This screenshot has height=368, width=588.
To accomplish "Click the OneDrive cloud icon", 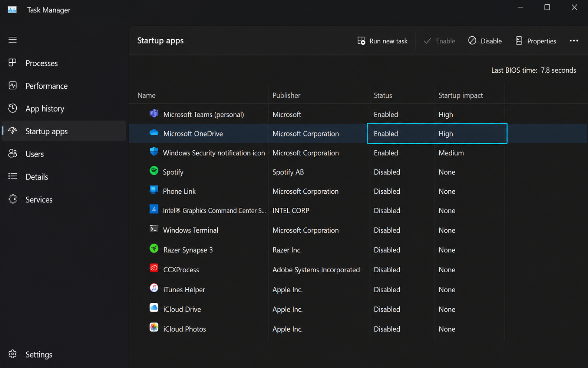I will (x=154, y=132).
